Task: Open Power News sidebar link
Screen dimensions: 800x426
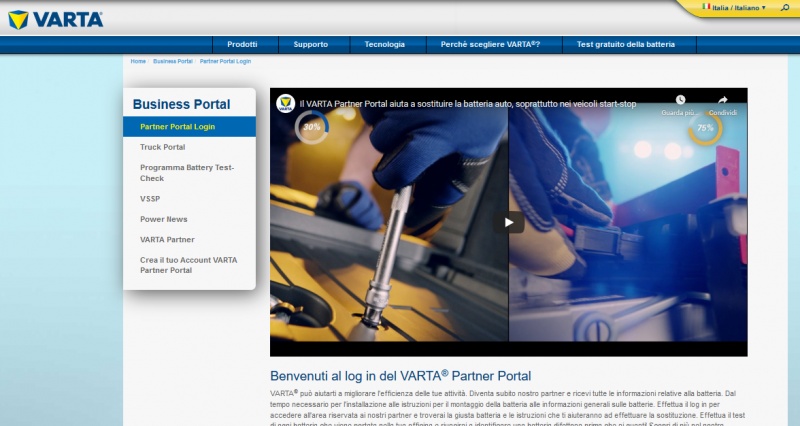Action: click(164, 219)
